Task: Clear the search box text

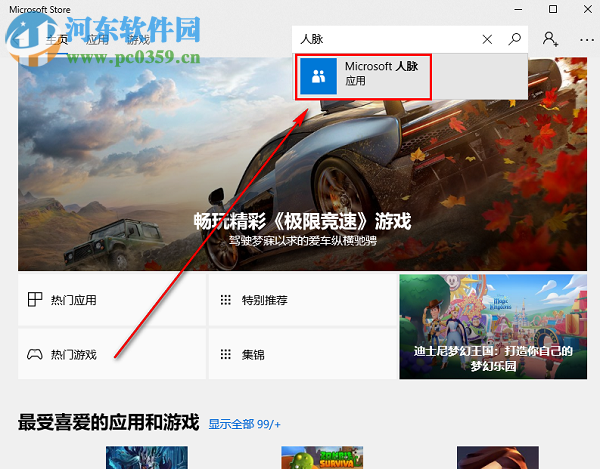Action: pos(487,39)
